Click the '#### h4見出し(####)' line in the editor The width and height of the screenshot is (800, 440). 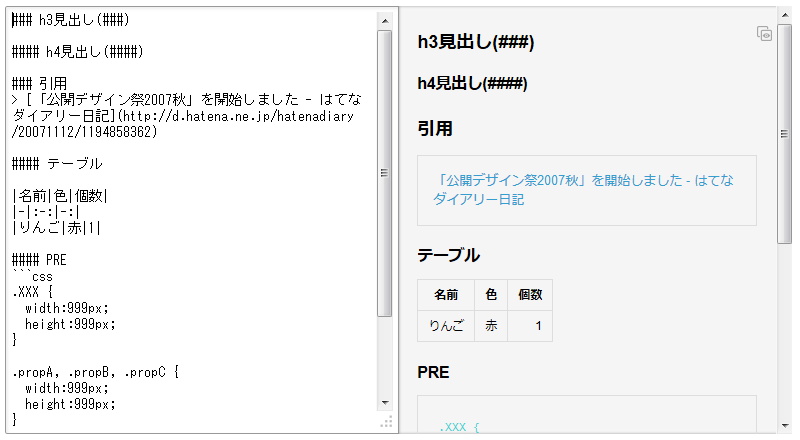[x=78, y=52]
